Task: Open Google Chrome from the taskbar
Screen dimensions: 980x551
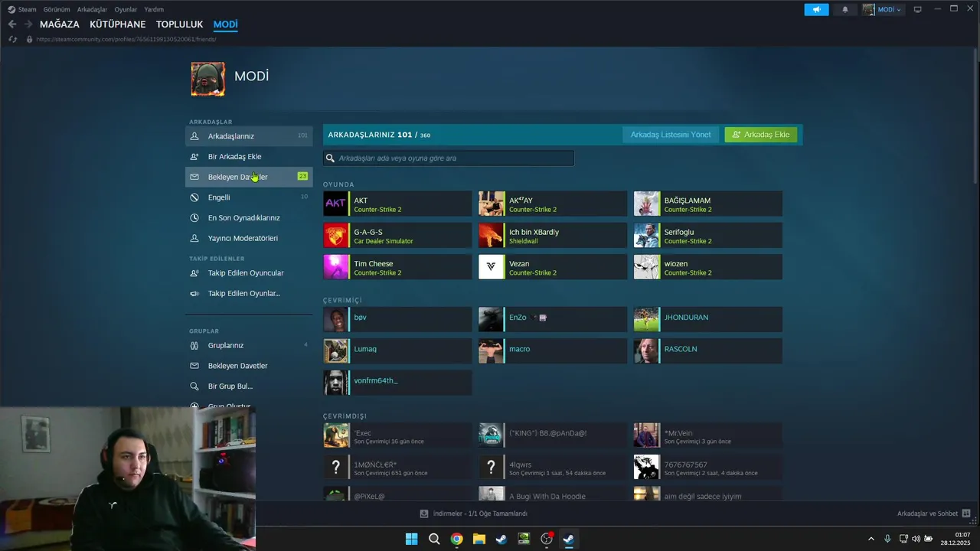Action: [x=456, y=539]
